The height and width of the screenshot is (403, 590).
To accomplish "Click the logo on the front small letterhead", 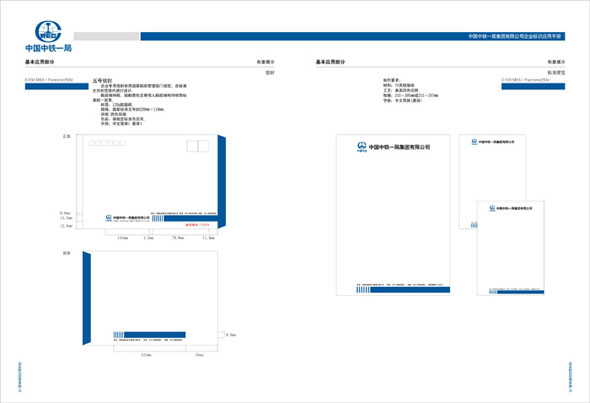I will (x=492, y=208).
